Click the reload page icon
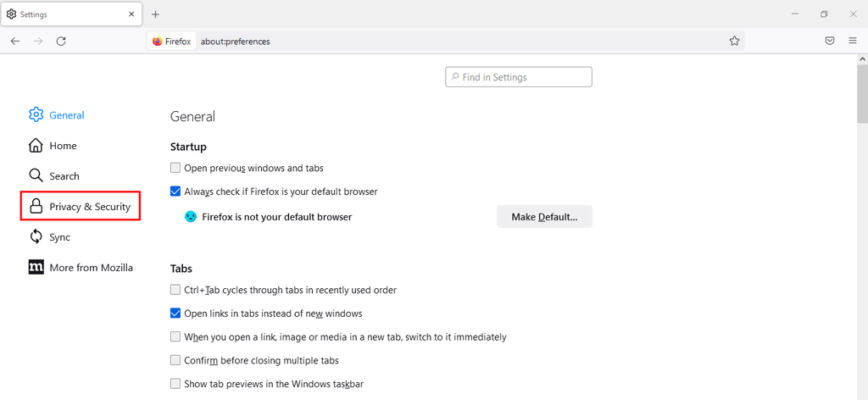This screenshot has height=400, width=868. 61,41
